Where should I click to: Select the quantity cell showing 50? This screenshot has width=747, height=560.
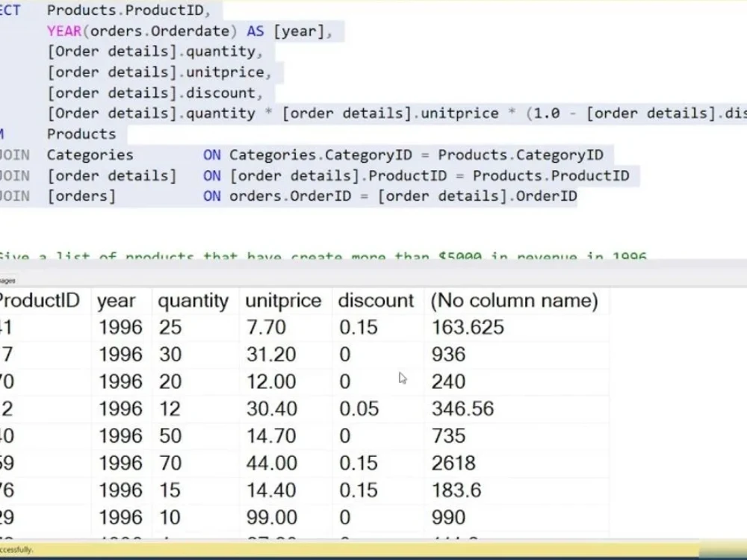pos(171,435)
